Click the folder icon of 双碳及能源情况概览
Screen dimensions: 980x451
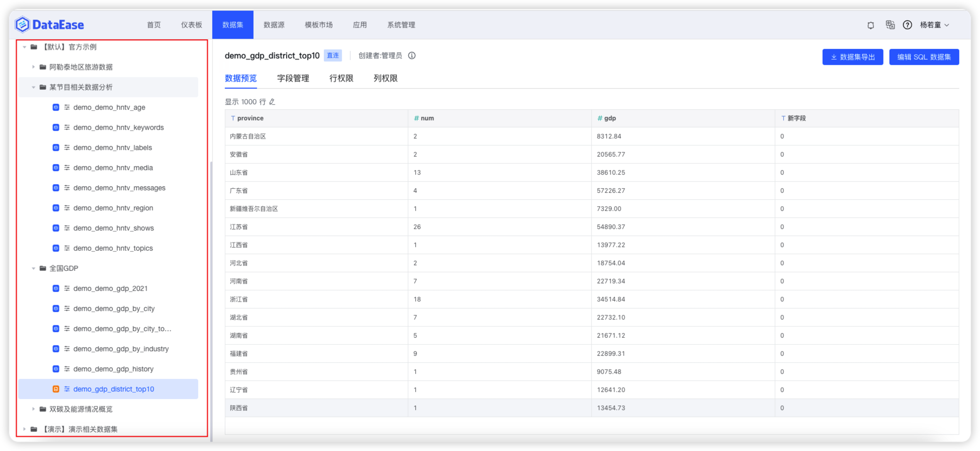click(x=43, y=409)
